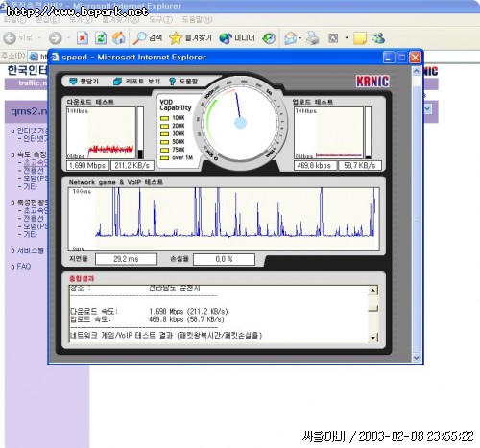Open the History clock icon
The width and height of the screenshot is (480, 448).
pyautogui.click(x=269, y=38)
